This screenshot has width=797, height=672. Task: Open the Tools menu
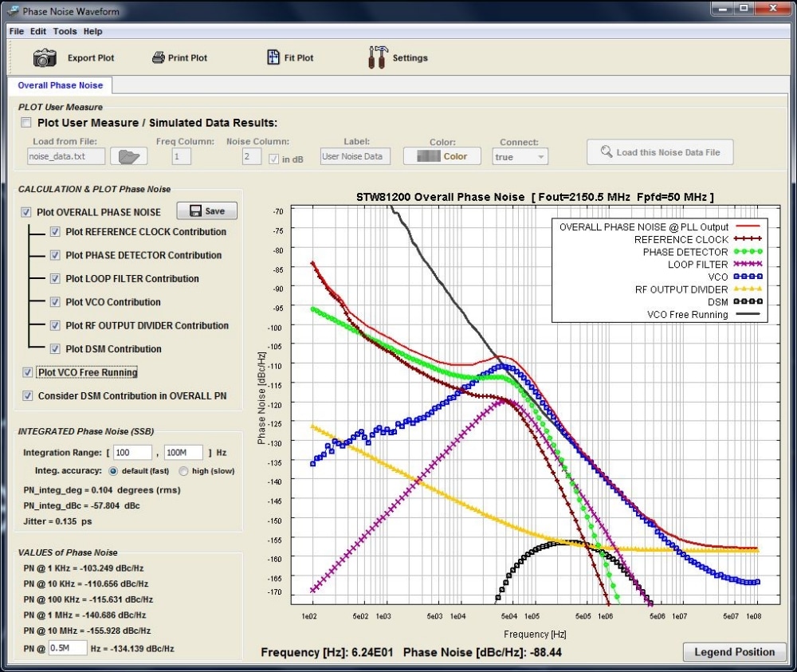65,31
